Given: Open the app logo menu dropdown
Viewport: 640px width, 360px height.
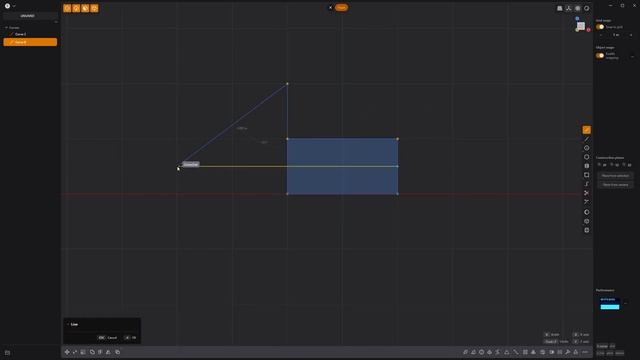Looking at the screenshot, I should pos(10,6).
